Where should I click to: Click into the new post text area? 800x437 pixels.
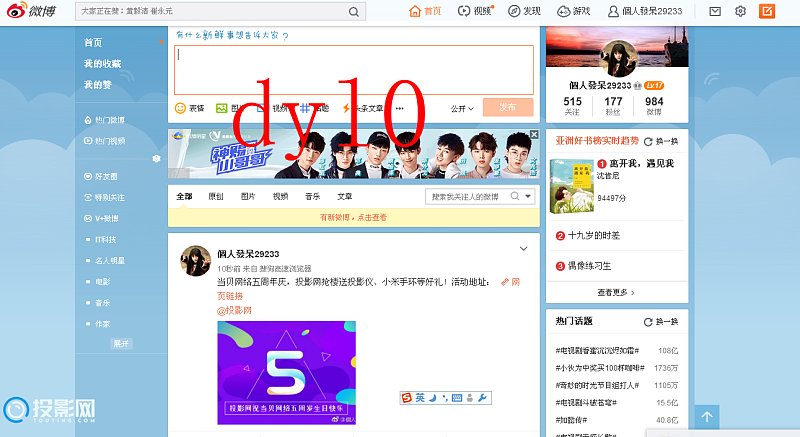click(x=354, y=70)
